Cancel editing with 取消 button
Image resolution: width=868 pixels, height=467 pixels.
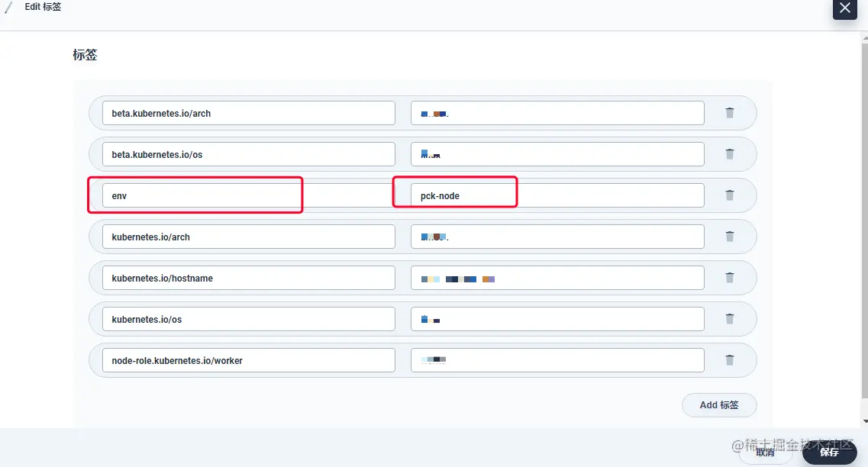click(766, 453)
